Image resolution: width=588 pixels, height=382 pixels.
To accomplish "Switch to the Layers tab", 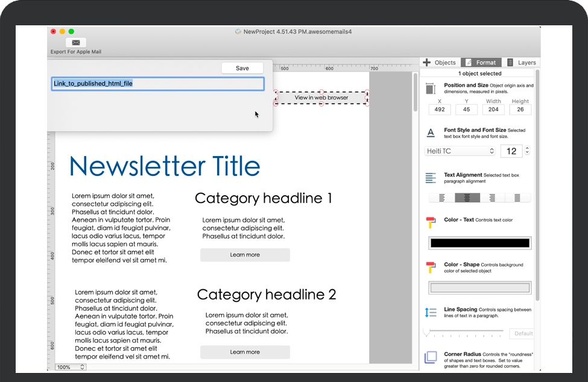I will click(x=522, y=62).
